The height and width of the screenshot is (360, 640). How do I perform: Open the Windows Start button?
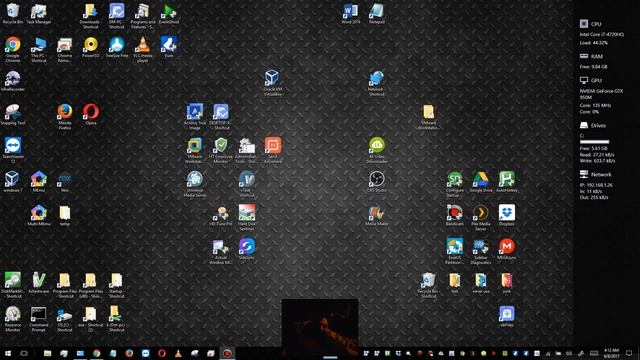click(x=8, y=353)
